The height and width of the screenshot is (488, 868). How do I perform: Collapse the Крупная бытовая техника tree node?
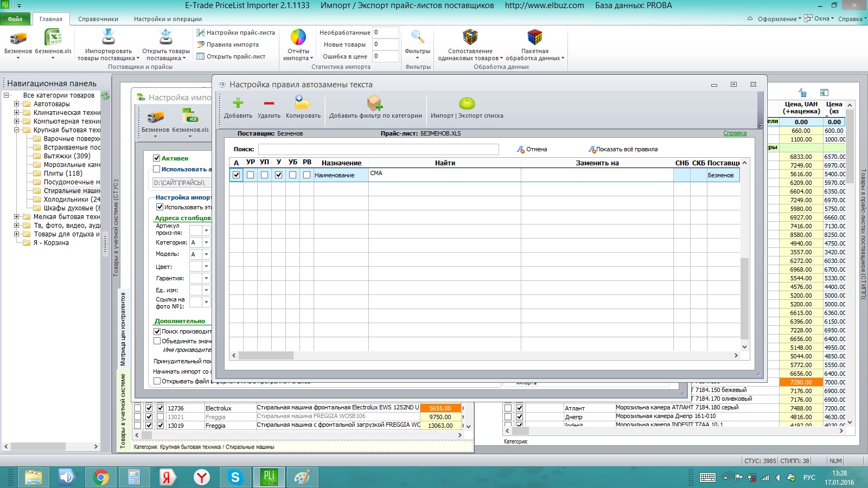pyautogui.click(x=16, y=130)
